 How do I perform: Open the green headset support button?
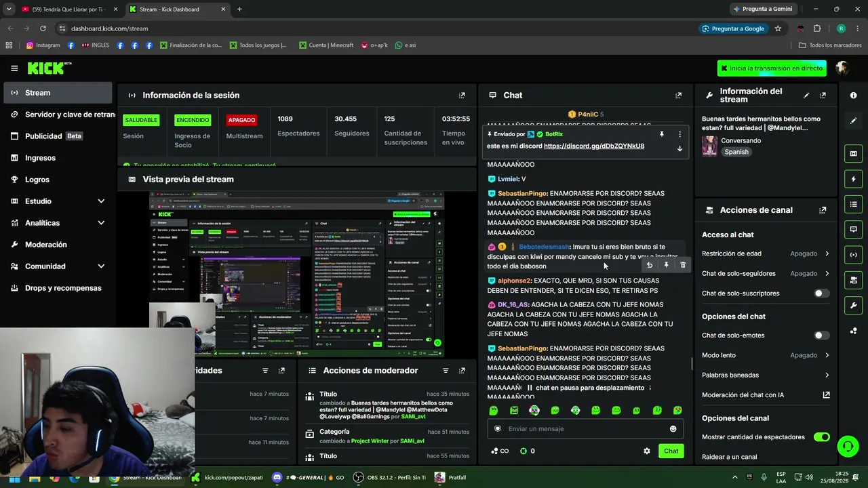[x=848, y=446]
